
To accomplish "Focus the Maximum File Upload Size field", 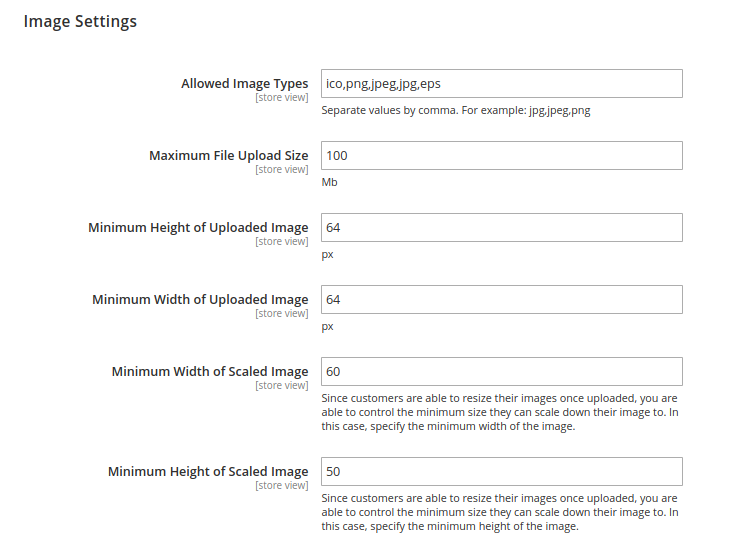I will click(x=501, y=156).
